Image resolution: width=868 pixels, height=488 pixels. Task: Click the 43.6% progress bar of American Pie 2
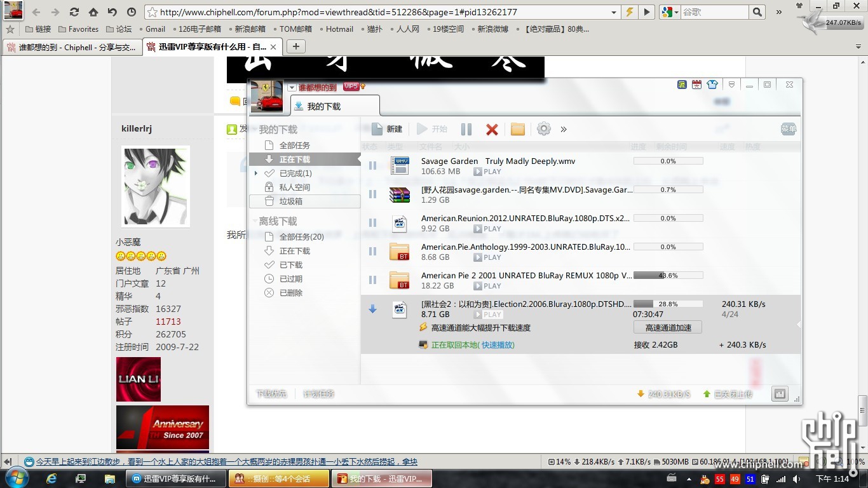(668, 276)
